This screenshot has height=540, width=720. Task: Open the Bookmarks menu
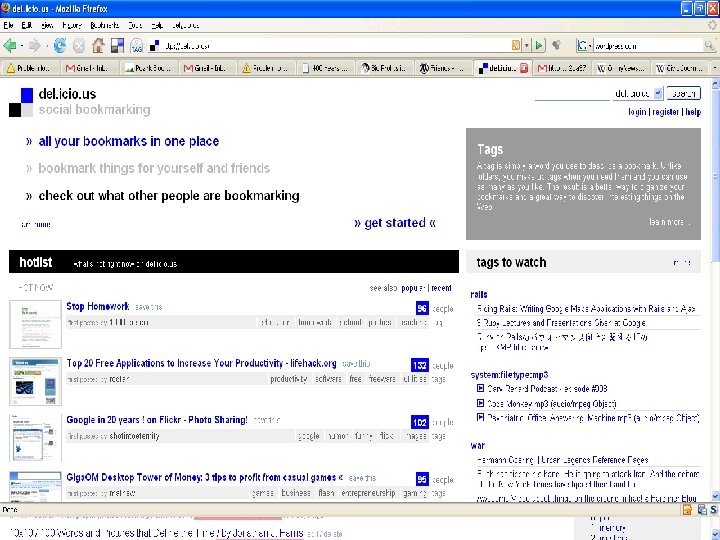(x=105, y=25)
